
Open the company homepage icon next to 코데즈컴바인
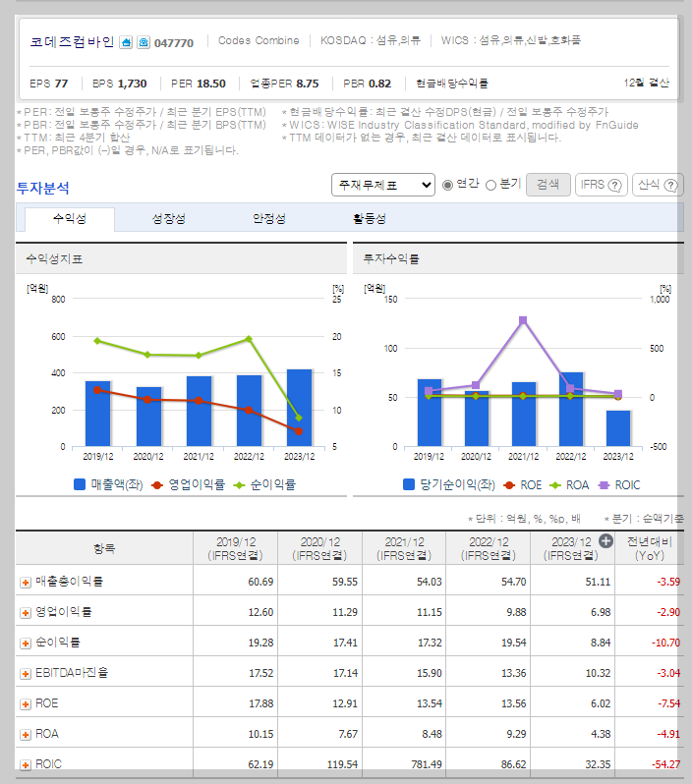(x=126, y=42)
